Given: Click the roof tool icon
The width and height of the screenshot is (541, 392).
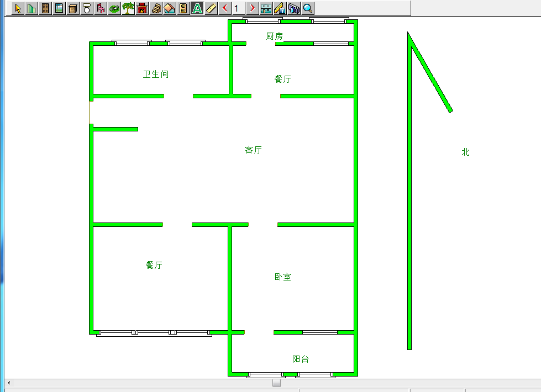Looking at the screenshot, I should pyautogui.click(x=170, y=8).
